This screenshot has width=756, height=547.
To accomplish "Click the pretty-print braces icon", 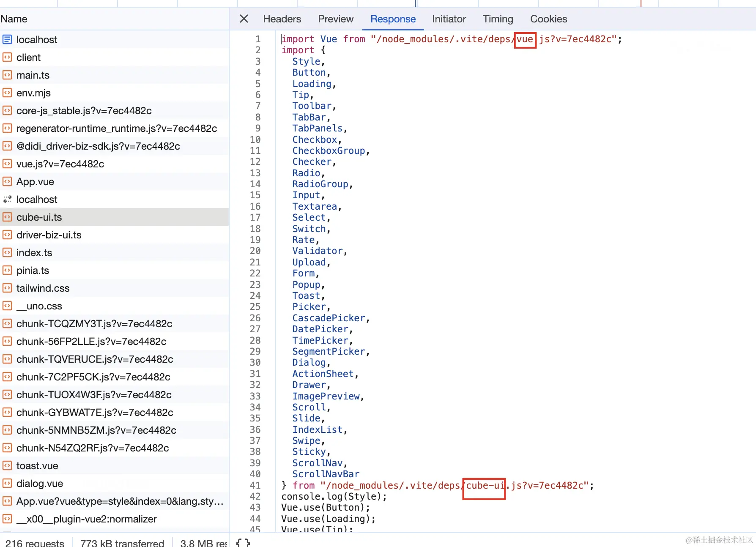I will pos(243,542).
